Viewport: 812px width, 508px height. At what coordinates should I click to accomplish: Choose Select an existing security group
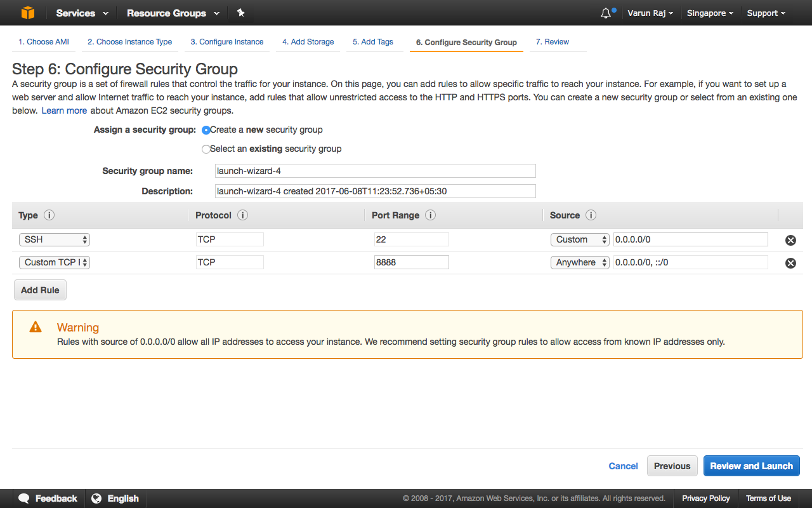(x=206, y=149)
